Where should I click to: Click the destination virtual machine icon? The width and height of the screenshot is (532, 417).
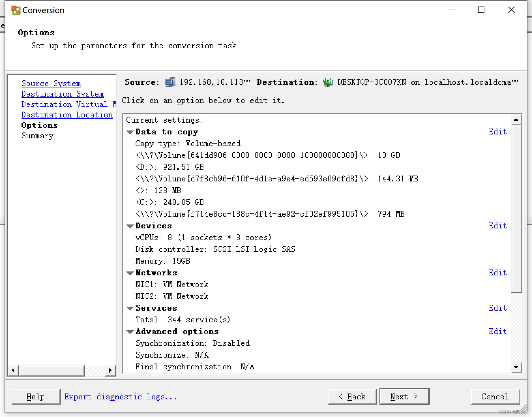click(x=328, y=82)
